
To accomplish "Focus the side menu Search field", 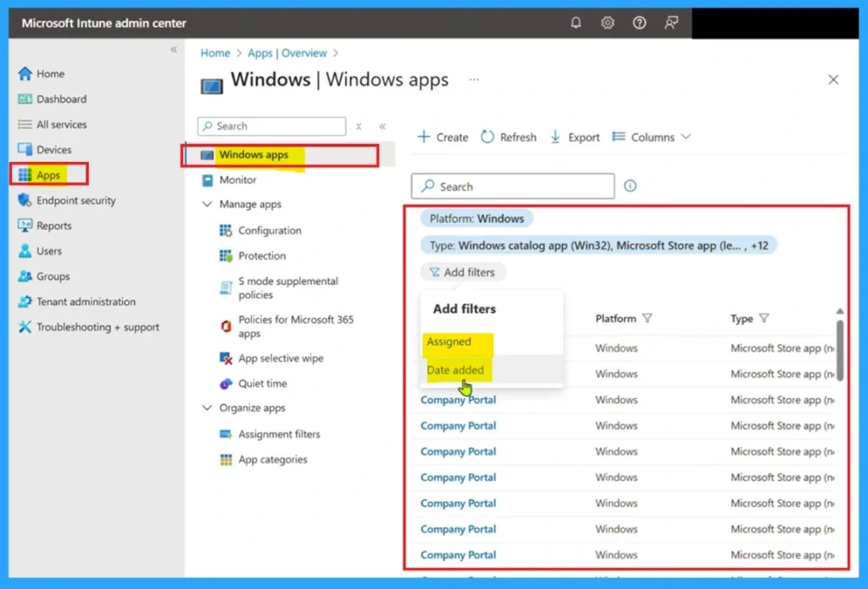I will coord(271,126).
